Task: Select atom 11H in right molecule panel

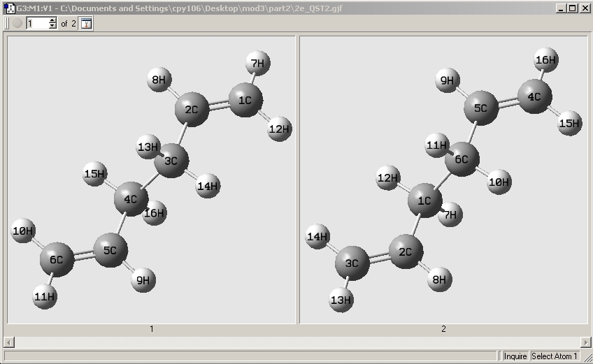Action: coord(437,145)
